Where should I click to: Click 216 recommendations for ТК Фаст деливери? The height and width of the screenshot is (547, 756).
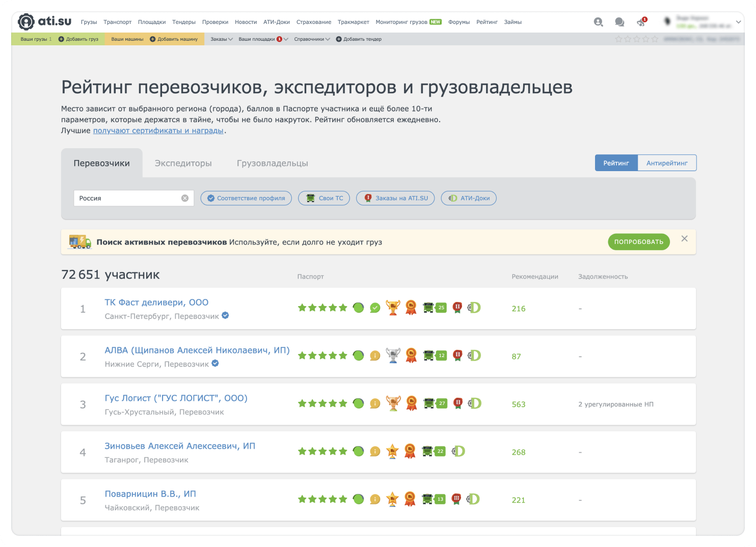coord(519,308)
